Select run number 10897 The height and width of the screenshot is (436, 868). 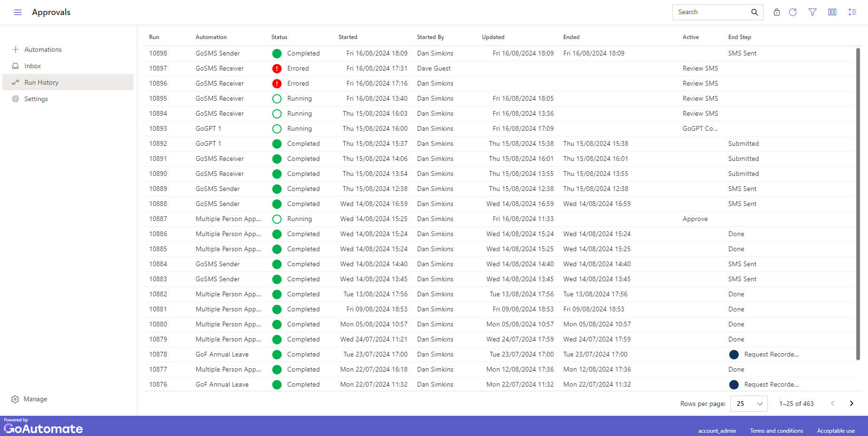[158, 69]
